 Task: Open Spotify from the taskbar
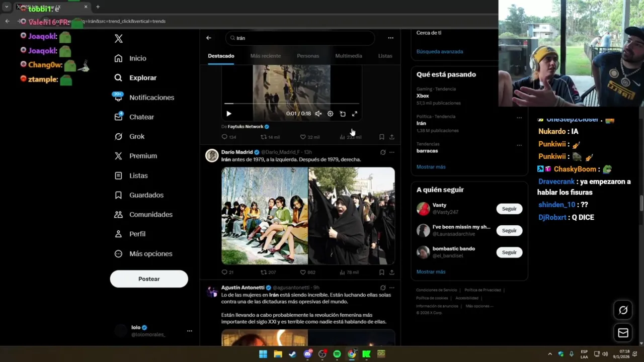click(x=337, y=354)
